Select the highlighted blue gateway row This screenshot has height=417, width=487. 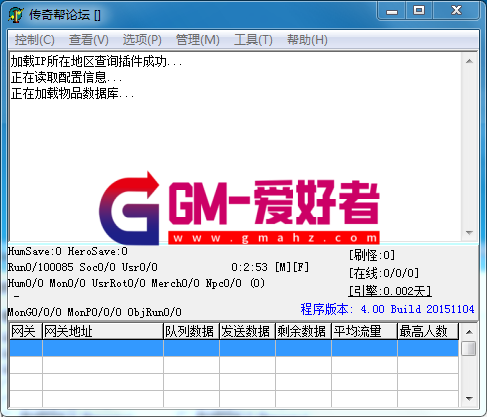234,348
